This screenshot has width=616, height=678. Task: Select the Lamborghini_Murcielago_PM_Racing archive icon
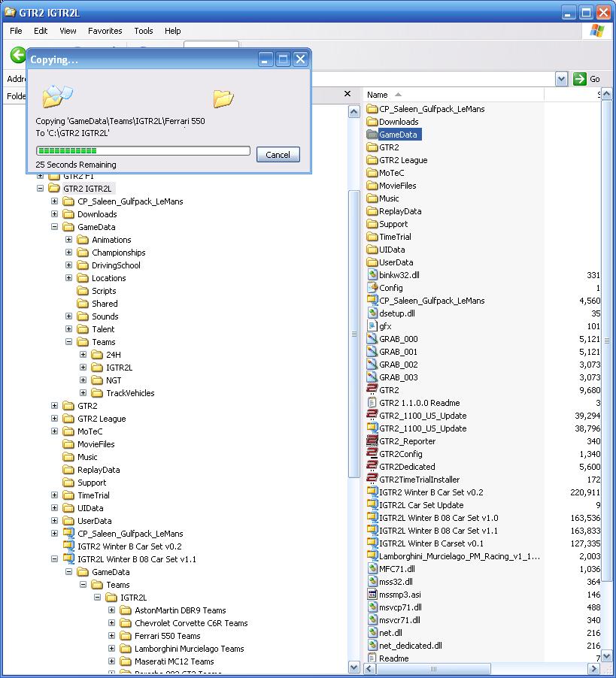point(372,556)
